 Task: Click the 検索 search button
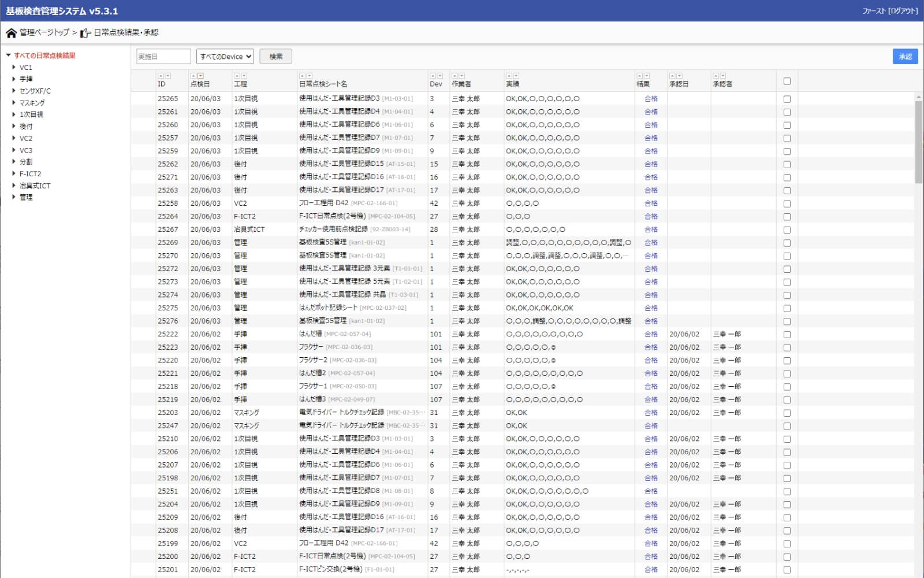276,56
